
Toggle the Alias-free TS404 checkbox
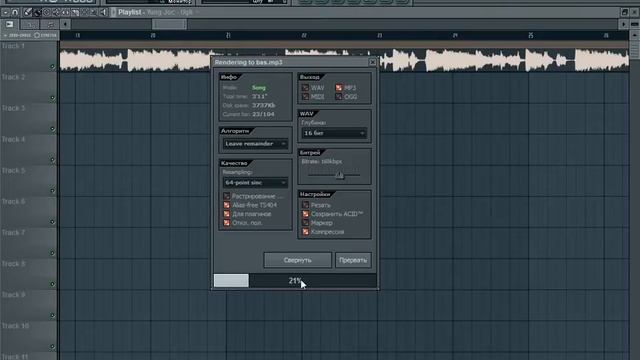tap(227, 205)
